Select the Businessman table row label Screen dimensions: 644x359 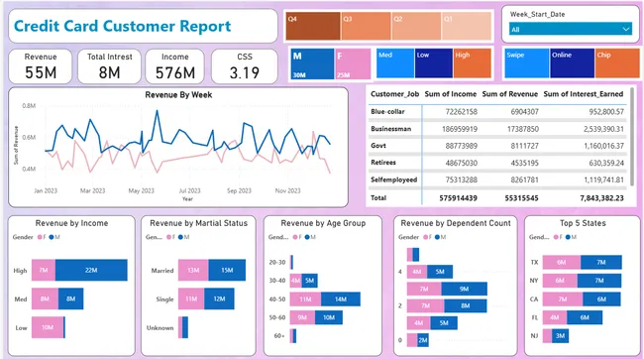click(x=391, y=129)
